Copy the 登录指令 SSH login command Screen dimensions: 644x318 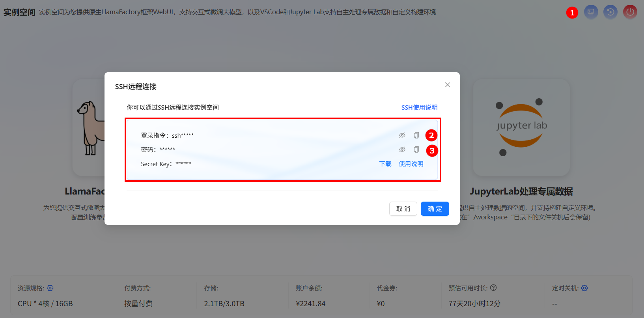point(416,135)
